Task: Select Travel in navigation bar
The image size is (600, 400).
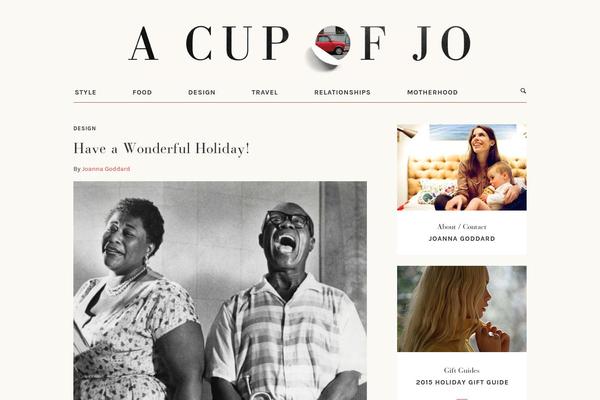Action: 265,92
